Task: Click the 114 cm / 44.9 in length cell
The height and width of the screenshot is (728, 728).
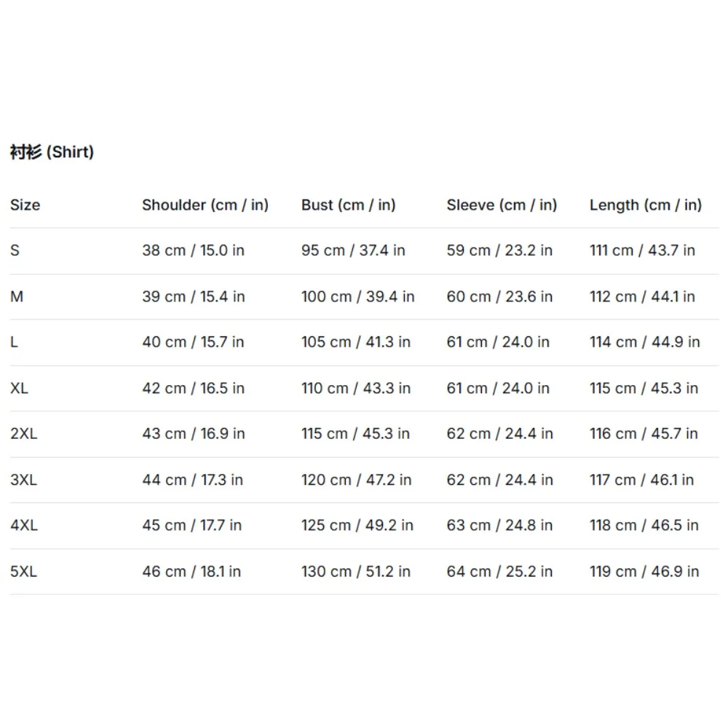Action: tap(644, 341)
